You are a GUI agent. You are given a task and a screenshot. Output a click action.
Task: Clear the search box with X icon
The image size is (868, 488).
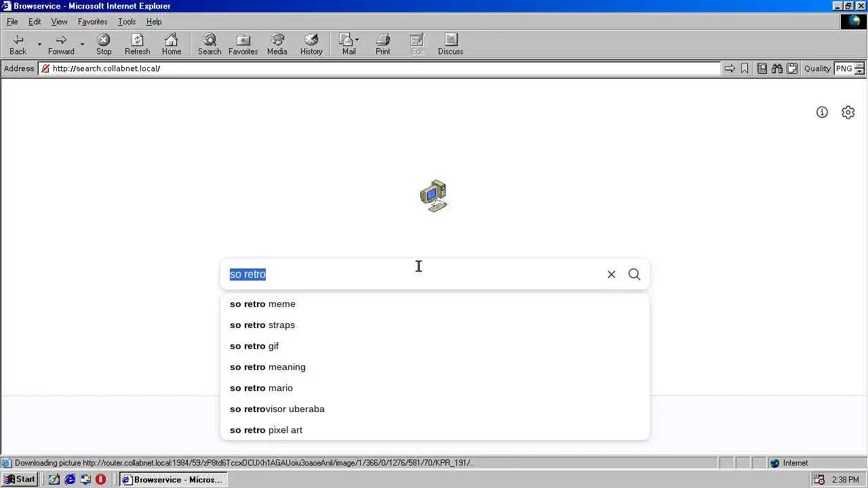[612, 274]
